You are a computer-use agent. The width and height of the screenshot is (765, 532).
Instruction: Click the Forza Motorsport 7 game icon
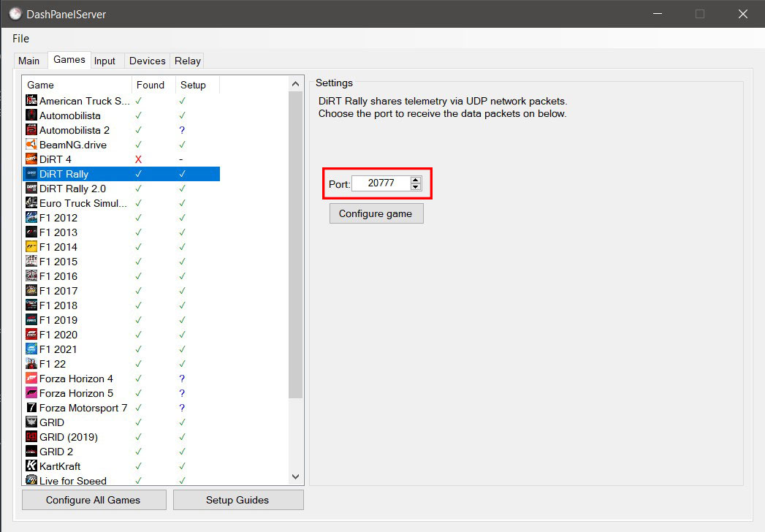pyautogui.click(x=31, y=408)
